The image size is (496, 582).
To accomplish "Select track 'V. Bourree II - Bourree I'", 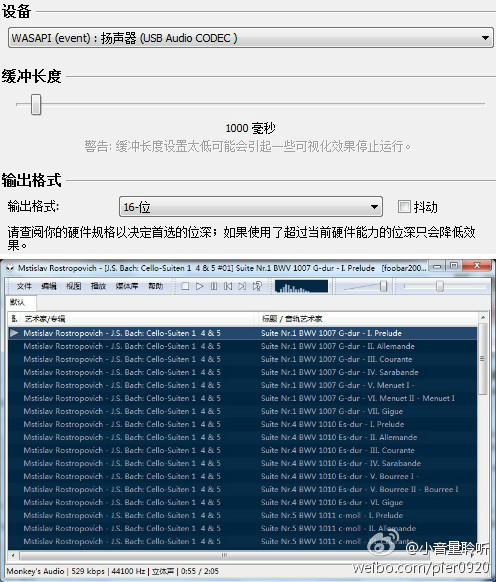I will (243, 489).
